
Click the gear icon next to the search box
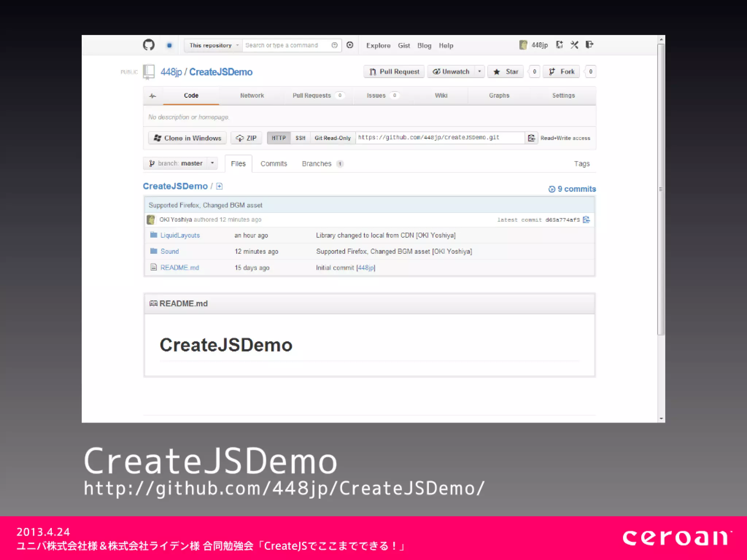tap(350, 45)
